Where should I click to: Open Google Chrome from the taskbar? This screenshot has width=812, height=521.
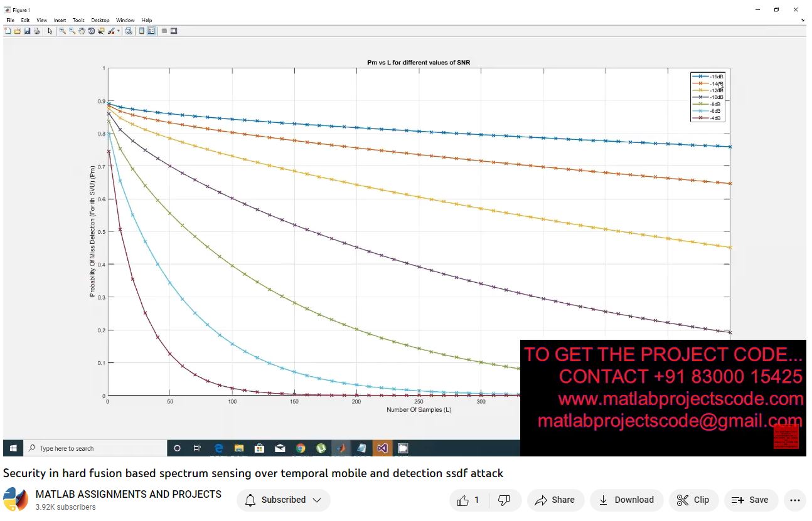point(301,448)
